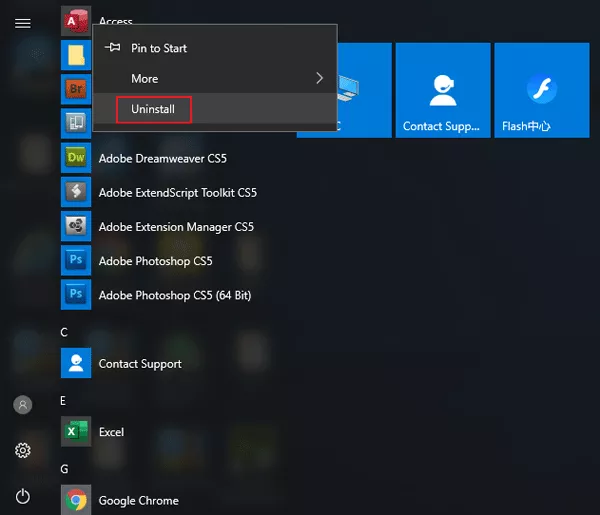Image resolution: width=600 pixels, height=515 pixels.
Task: Select Pin to Start in the context menu
Action: (x=215, y=48)
